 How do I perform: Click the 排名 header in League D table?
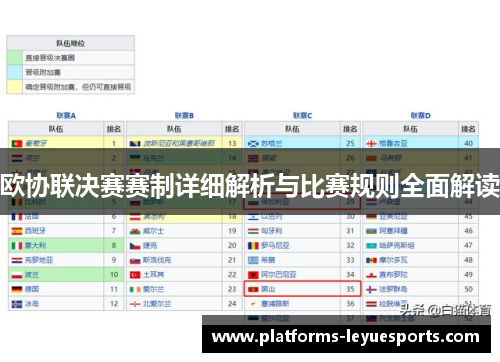click(x=468, y=129)
